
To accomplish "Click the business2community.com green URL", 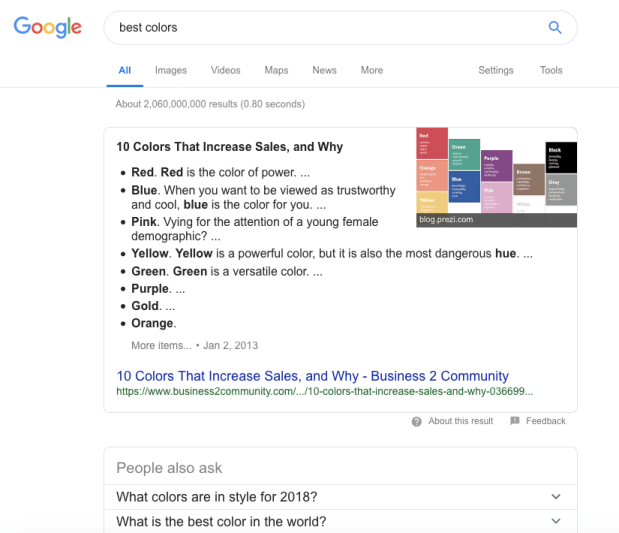I will [x=325, y=392].
